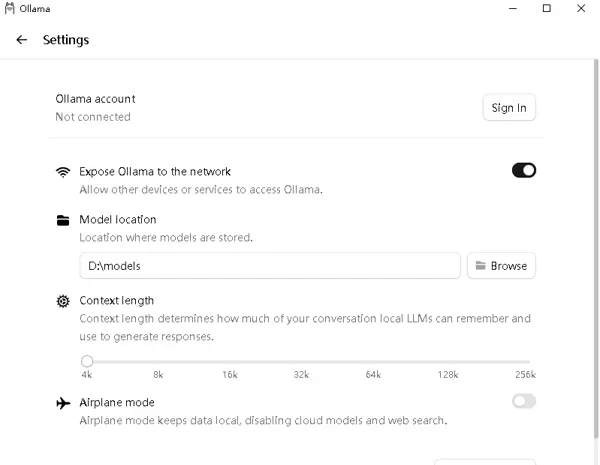This screenshot has width=600, height=465.
Task: Click the context length slider handle at 4k
Action: click(87, 361)
